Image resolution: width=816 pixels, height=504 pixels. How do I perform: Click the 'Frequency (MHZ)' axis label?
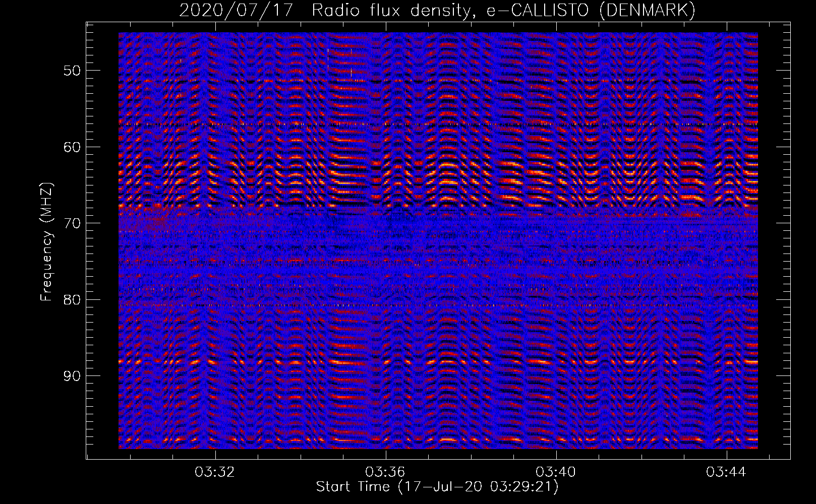pos(46,242)
